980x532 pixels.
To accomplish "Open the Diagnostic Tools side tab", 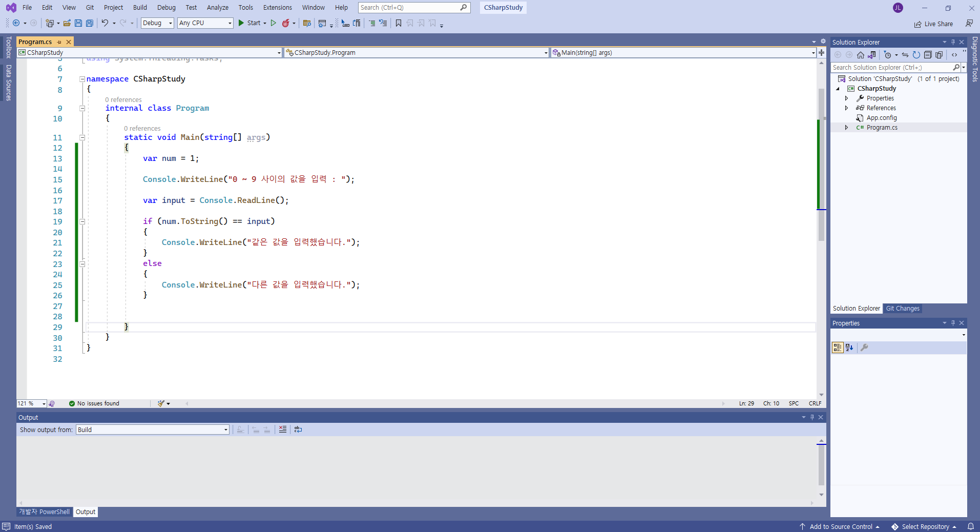I will pos(974,59).
